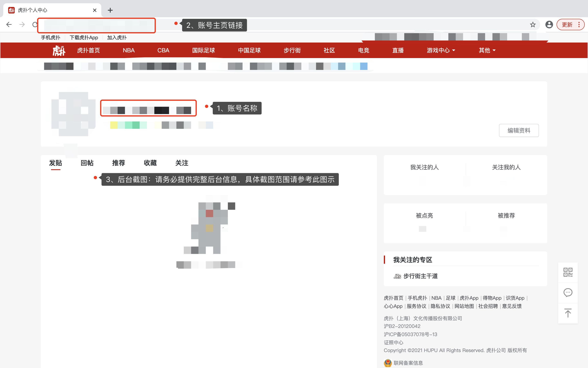Image resolution: width=588 pixels, height=368 pixels.
Task: Click 沪B2-20120042 license text
Action: (x=402, y=326)
